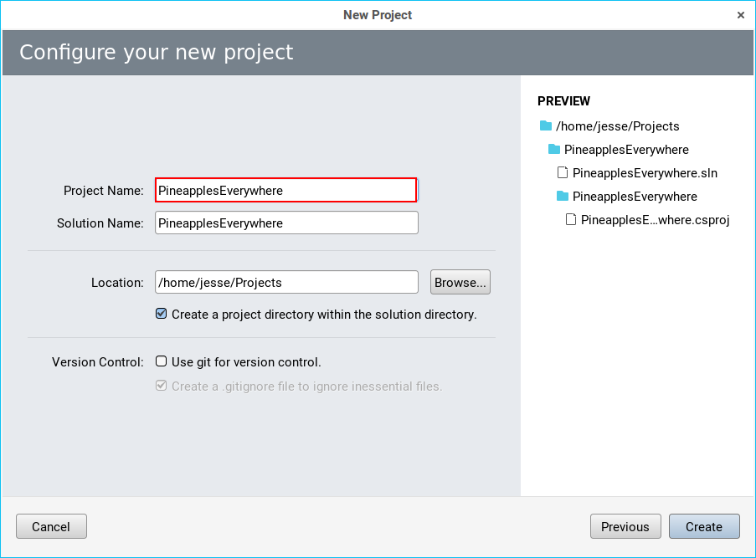Click the inner project folder icon
This screenshot has height=558, width=756.
[563, 197]
